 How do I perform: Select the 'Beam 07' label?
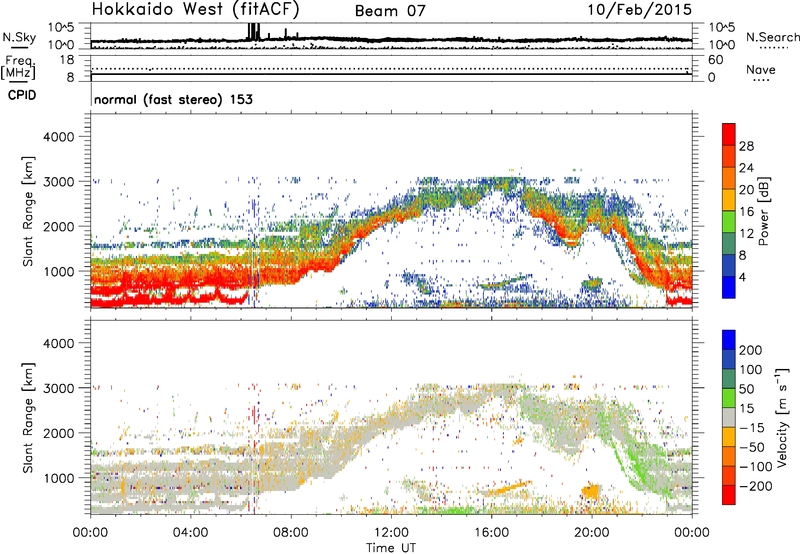(x=390, y=11)
